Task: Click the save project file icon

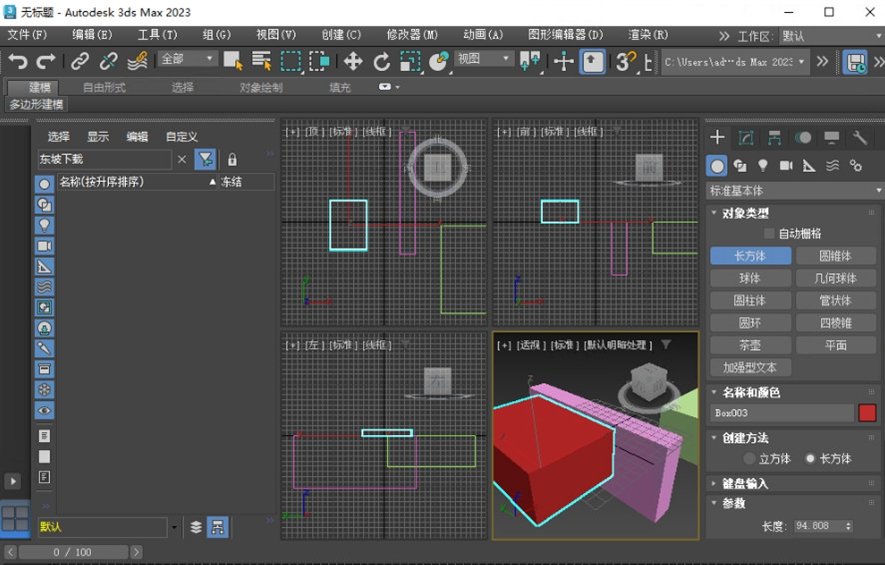Action: 855,62
